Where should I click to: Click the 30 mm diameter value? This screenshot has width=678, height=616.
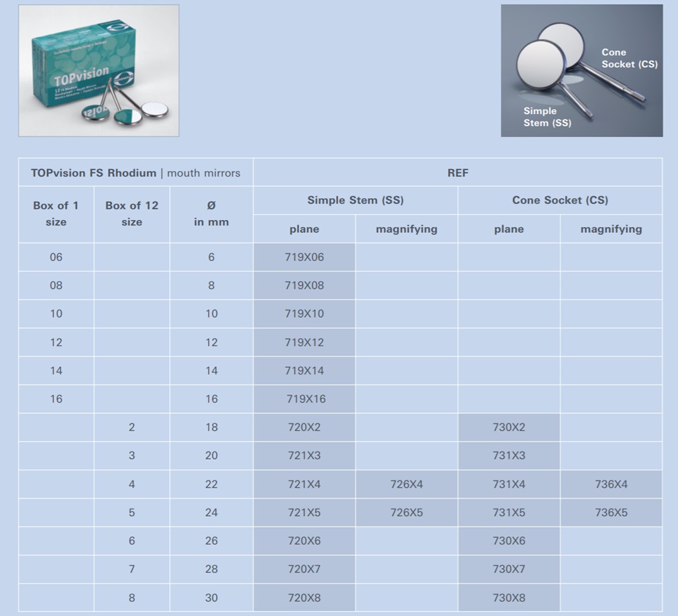click(211, 598)
